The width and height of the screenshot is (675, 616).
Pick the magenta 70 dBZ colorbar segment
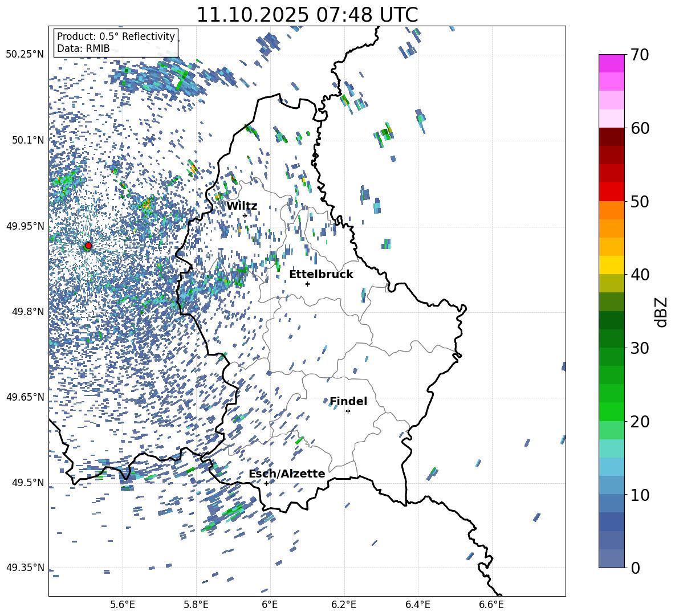tap(611, 63)
